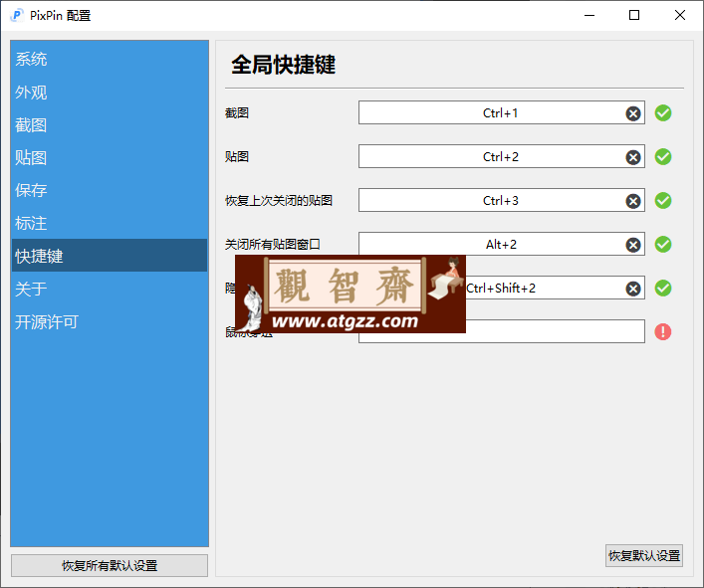Screen dimensions: 704x588
Task: Clear the 贴图 Ctrl+2 shortcut
Action: [633, 157]
